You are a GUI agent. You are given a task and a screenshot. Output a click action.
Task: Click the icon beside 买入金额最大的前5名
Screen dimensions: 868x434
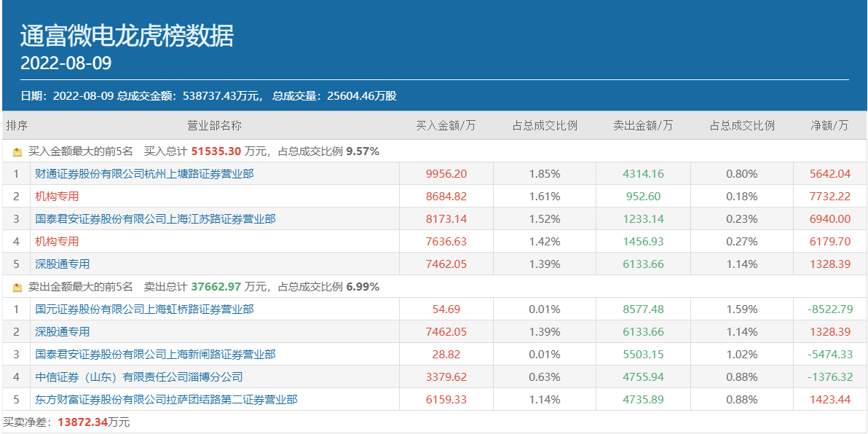pyautogui.click(x=17, y=152)
